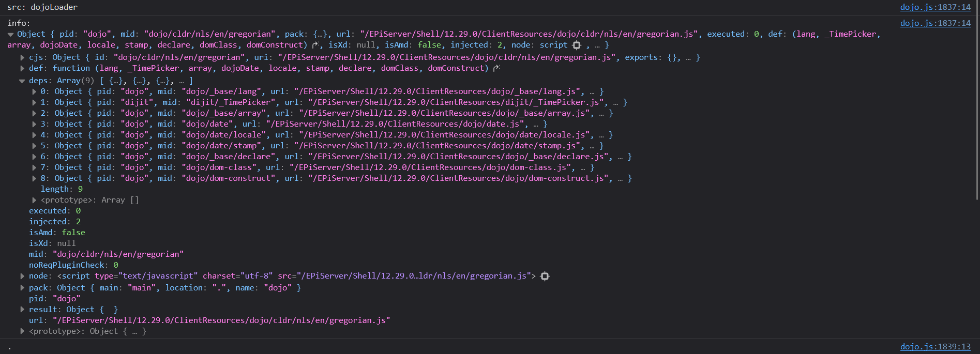Expand deps item 3 dojo/date
This screenshot has width=980, height=354.
click(x=34, y=124)
